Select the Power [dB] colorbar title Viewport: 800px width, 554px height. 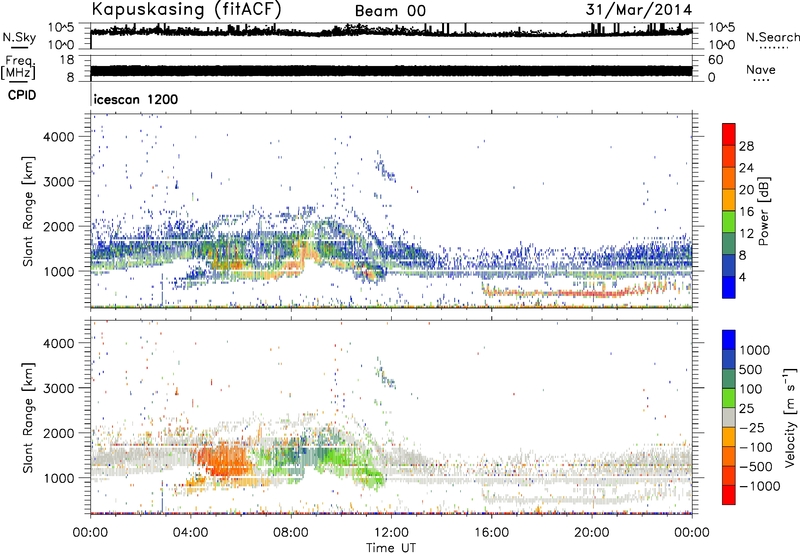763,211
